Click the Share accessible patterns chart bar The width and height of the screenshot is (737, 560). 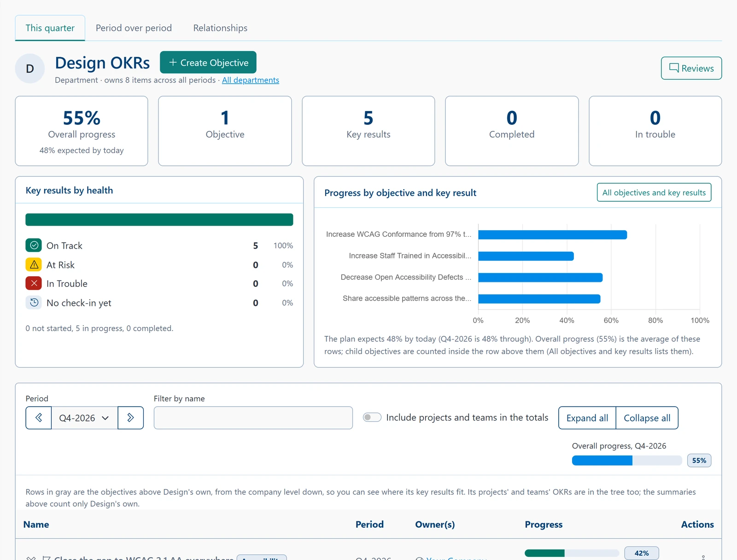pyautogui.click(x=539, y=299)
